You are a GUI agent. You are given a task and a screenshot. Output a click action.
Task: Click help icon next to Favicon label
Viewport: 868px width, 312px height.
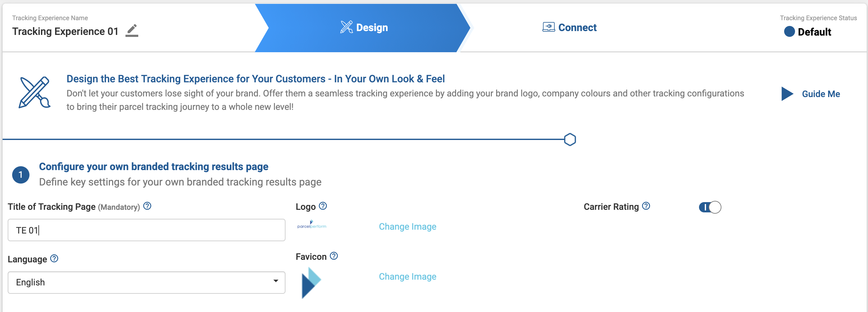tap(334, 256)
